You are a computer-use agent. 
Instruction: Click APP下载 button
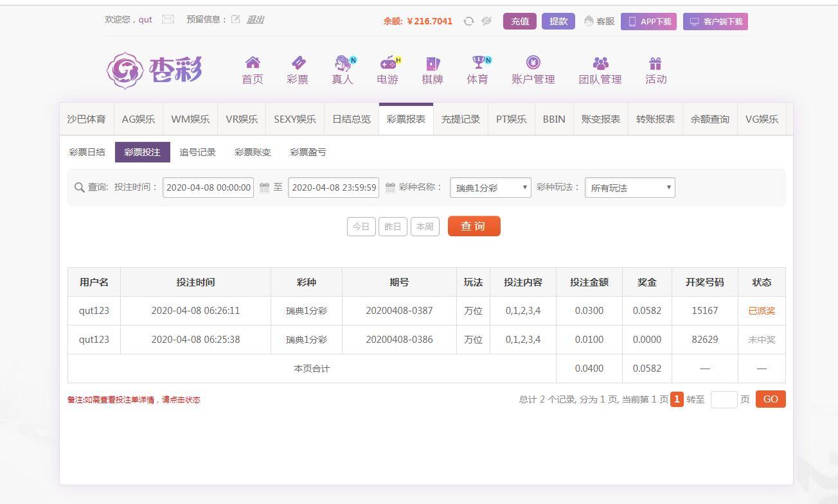pos(649,22)
